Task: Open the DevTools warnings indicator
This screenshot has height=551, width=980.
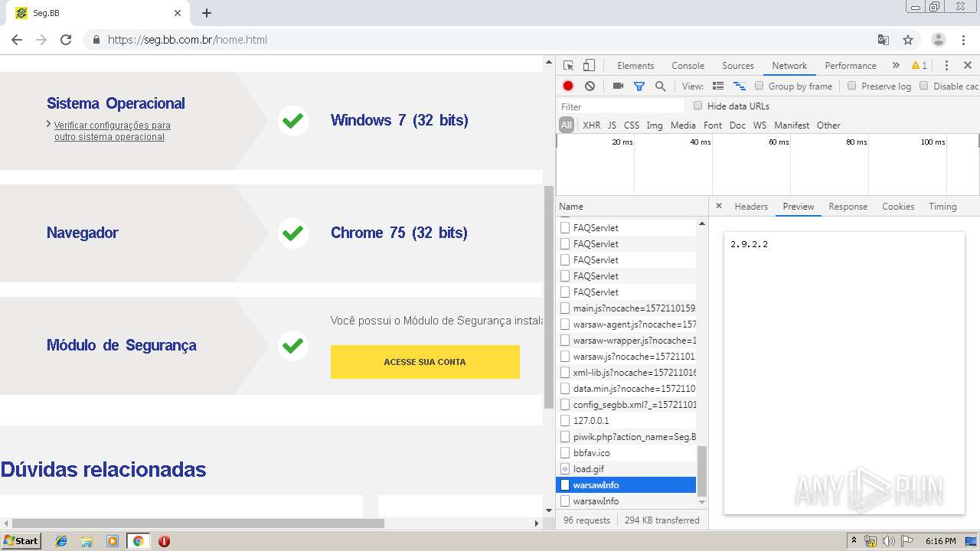Action: (920, 66)
